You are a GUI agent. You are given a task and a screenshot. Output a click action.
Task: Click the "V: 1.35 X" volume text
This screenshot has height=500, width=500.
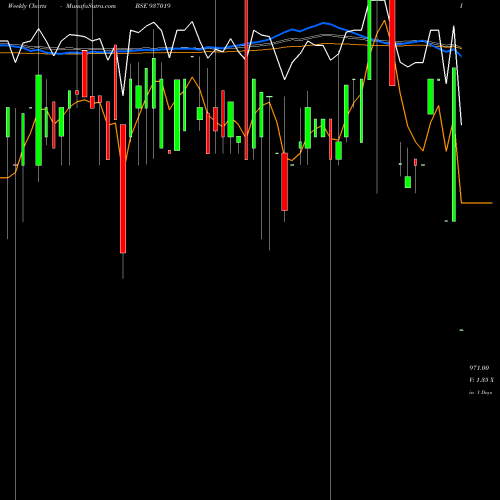pos(481,380)
